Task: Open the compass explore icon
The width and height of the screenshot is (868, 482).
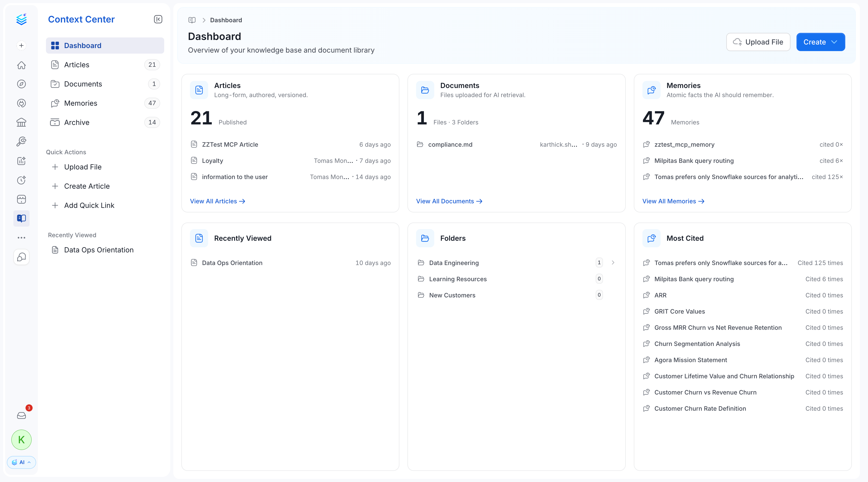Action: pyautogui.click(x=21, y=84)
